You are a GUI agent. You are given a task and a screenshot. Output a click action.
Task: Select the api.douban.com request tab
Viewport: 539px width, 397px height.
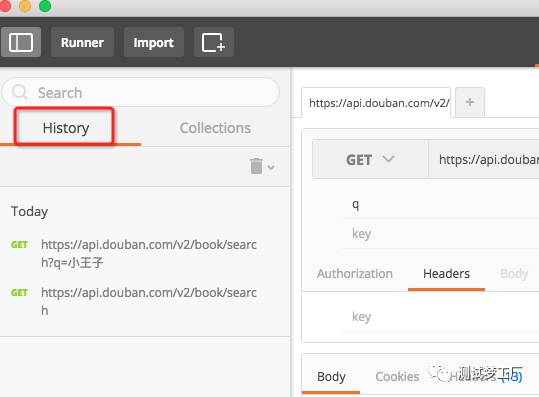pyautogui.click(x=376, y=102)
